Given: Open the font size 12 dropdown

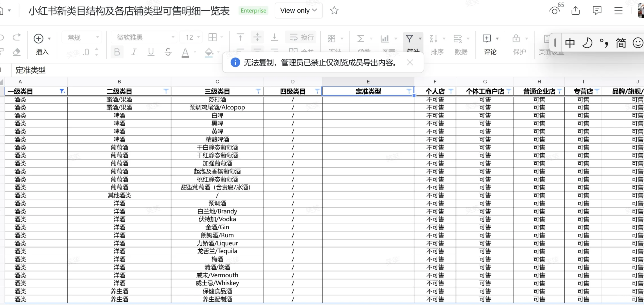Looking at the screenshot, I should (x=191, y=37).
